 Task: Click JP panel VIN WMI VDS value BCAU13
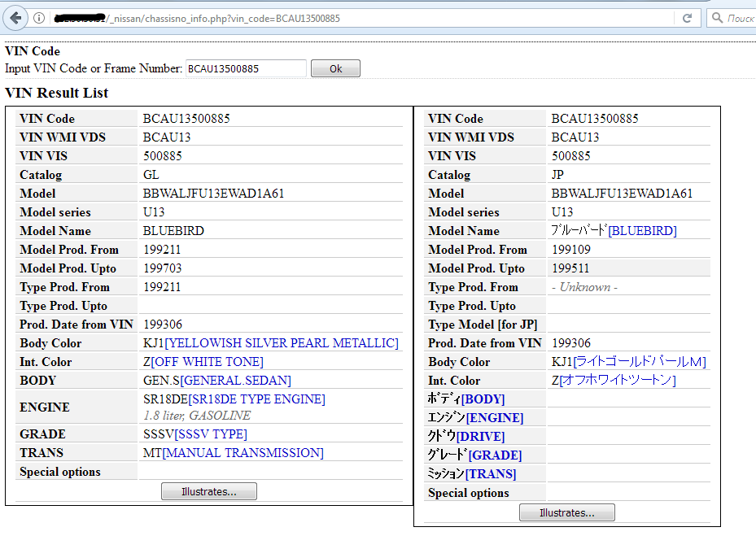(575, 137)
